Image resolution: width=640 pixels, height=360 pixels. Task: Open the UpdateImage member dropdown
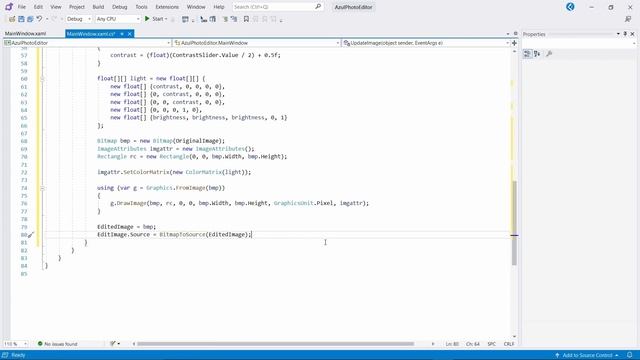pos(426,43)
